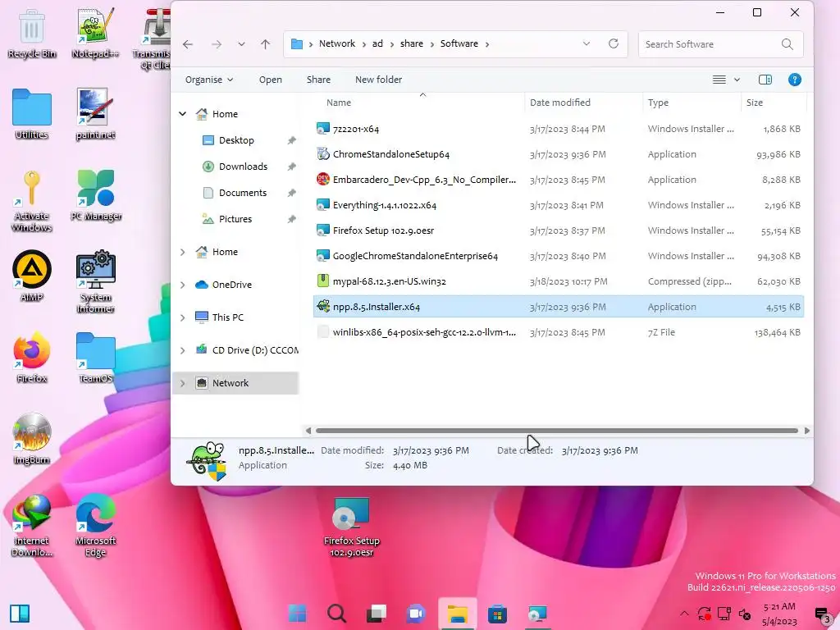Click File Explorer taskbar icon
Image resolution: width=840 pixels, height=630 pixels.
click(458, 613)
